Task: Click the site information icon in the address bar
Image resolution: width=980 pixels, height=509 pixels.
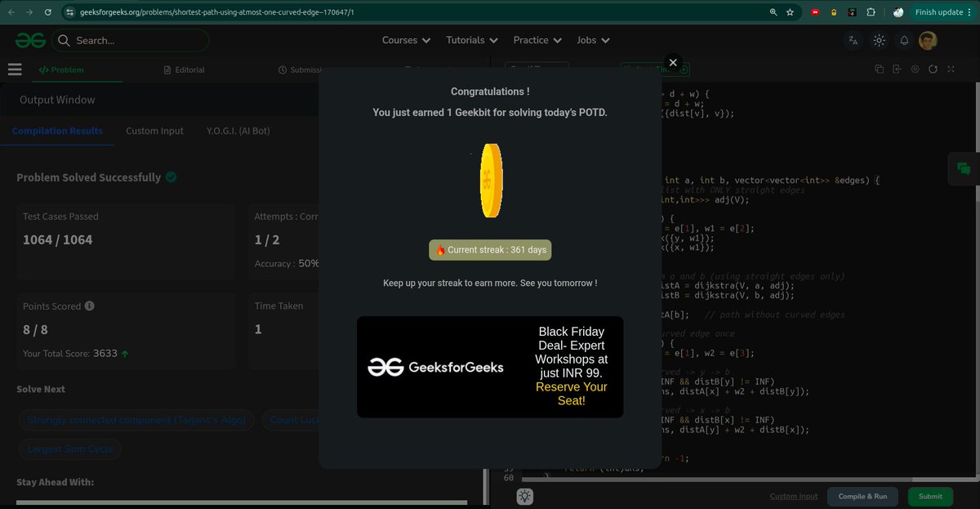Action: point(69,12)
